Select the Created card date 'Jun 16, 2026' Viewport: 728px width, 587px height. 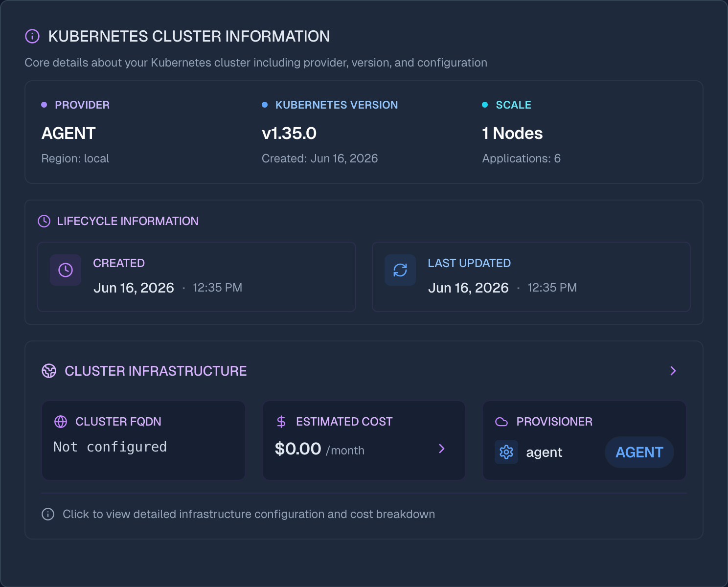click(x=134, y=288)
